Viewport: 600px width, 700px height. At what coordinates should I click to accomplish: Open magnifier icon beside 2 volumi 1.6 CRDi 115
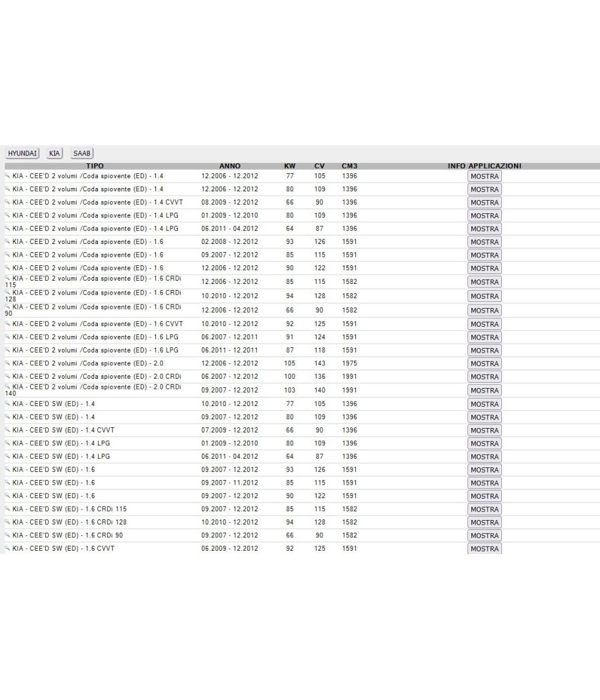pyautogui.click(x=7, y=278)
